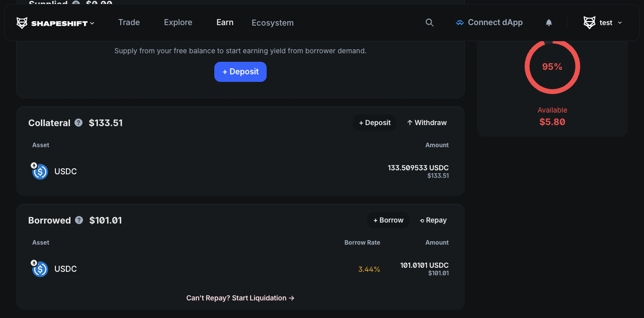Click the Borrow button
644x318 pixels.
click(x=388, y=220)
